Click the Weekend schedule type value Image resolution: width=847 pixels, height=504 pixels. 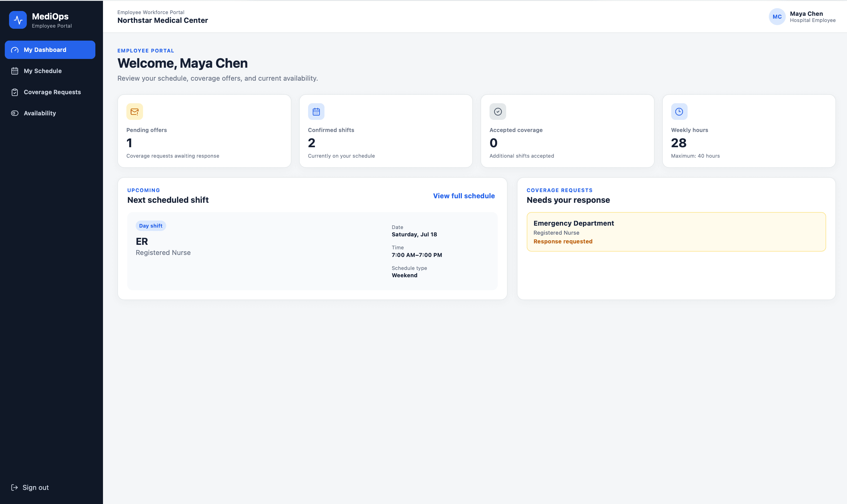pyautogui.click(x=404, y=276)
